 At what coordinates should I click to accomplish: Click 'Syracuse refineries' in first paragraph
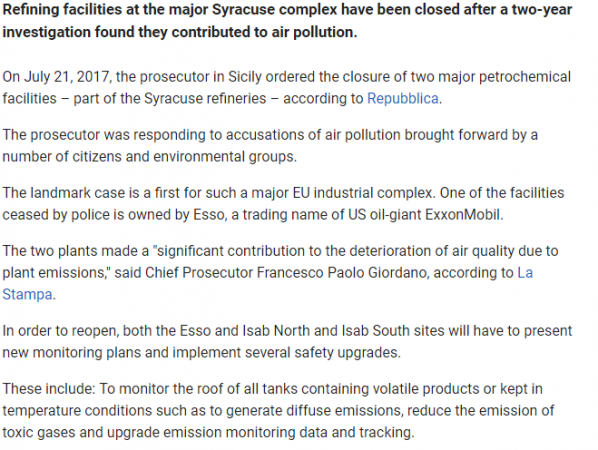[x=205, y=98]
